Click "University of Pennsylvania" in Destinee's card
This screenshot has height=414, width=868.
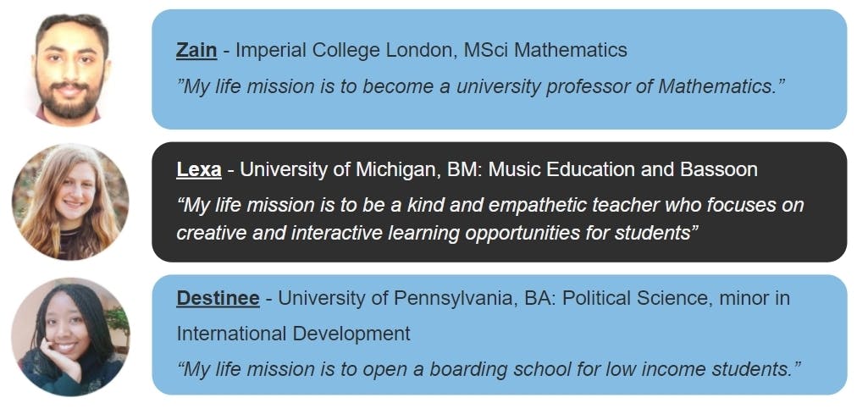pyautogui.click(x=382, y=298)
